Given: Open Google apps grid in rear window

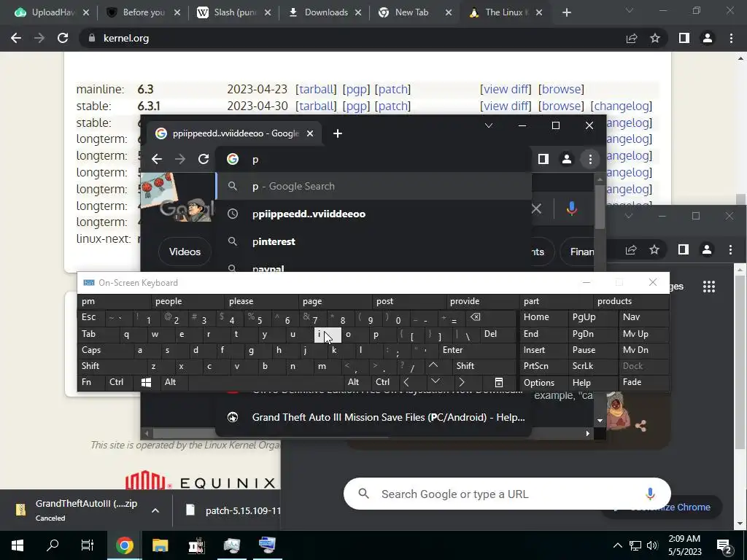Looking at the screenshot, I should 709,286.
